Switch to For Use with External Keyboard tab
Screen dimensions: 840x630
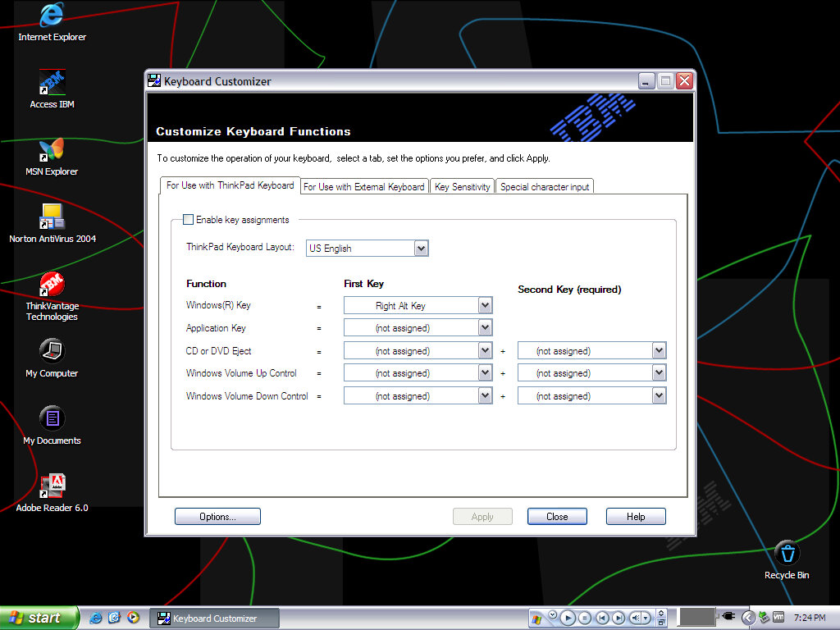[x=363, y=187]
